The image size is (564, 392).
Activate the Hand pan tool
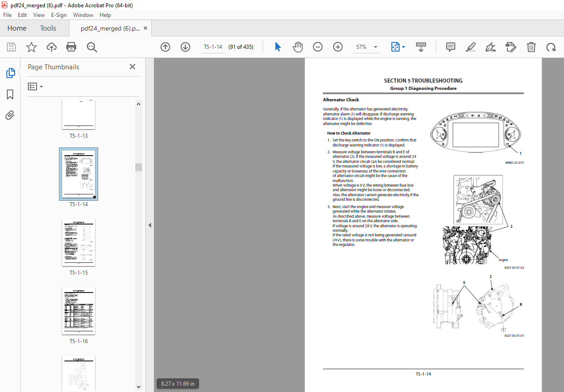(298, 47)
